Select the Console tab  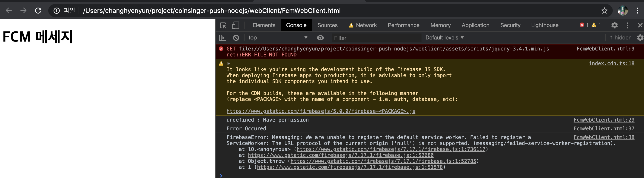296,25
